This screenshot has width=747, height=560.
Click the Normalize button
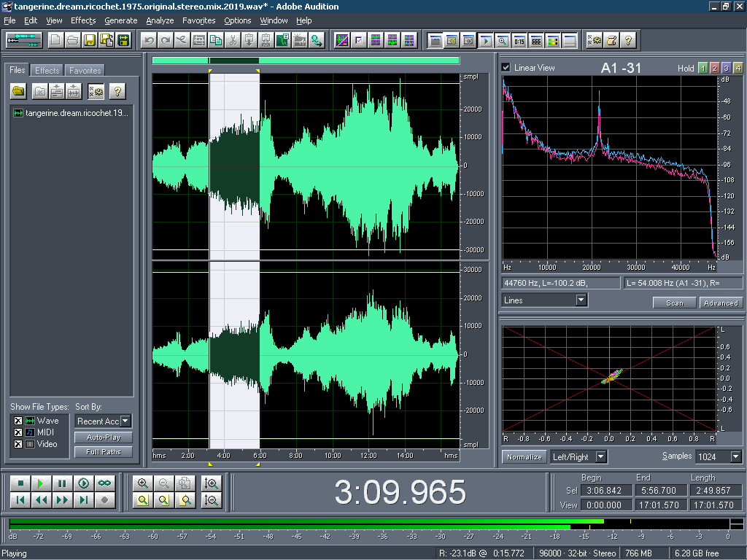[525, 457]
